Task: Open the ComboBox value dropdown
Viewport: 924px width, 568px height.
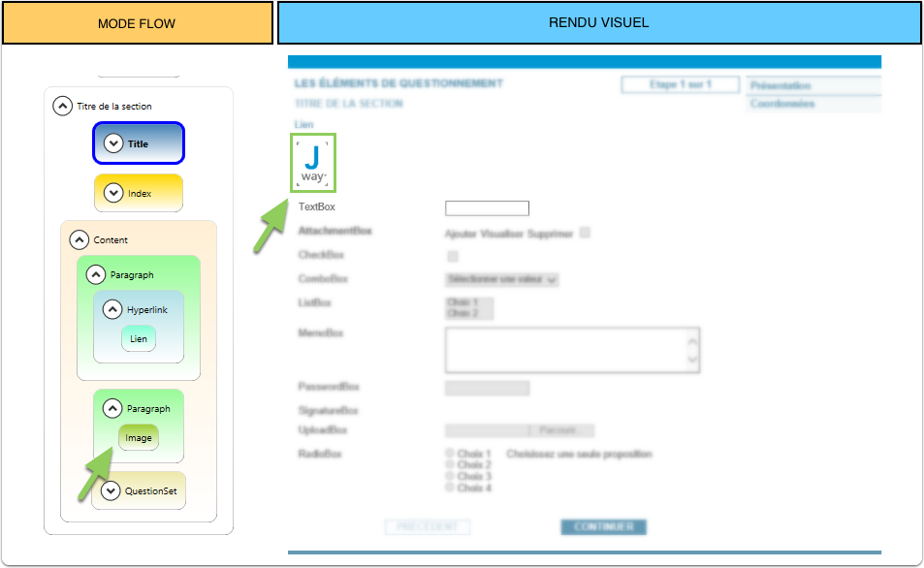Action: coord(501,279)
